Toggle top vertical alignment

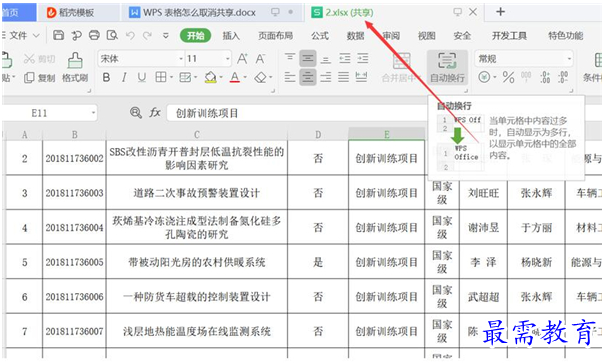(290, 59)
